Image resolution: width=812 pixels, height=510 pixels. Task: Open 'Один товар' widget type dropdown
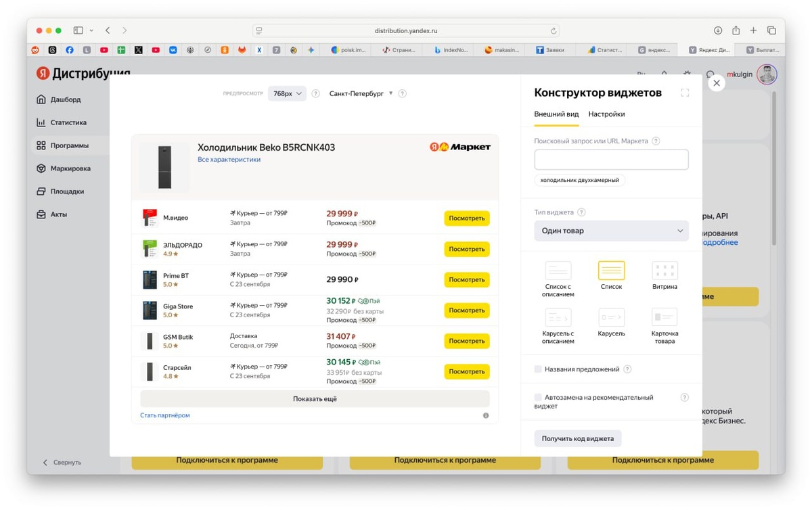tap(612, 231)
